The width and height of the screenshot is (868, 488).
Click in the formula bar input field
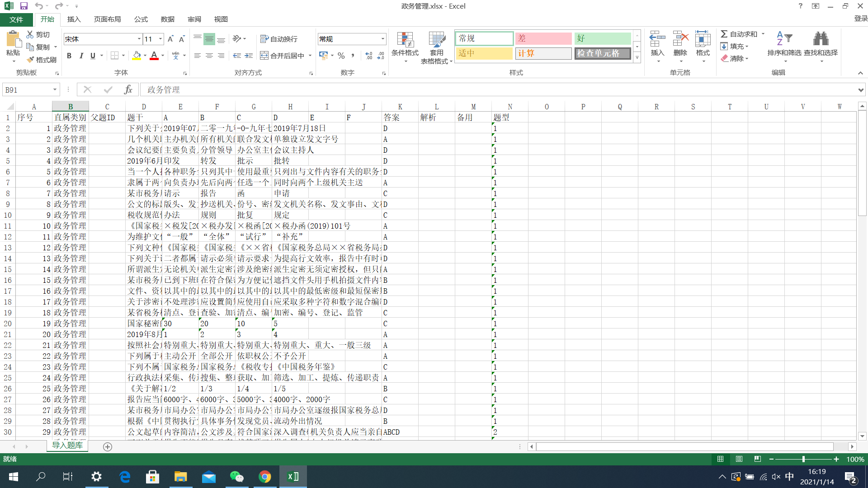(497, 89)
